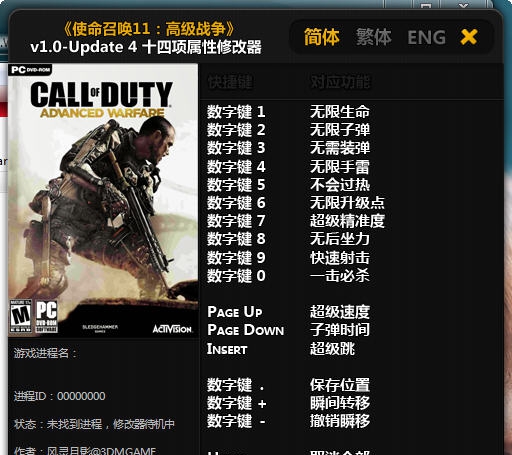The height and width of the screenshot is (455, 512).
Task: Select Insert hotkey label
Action: click(227, 349)
